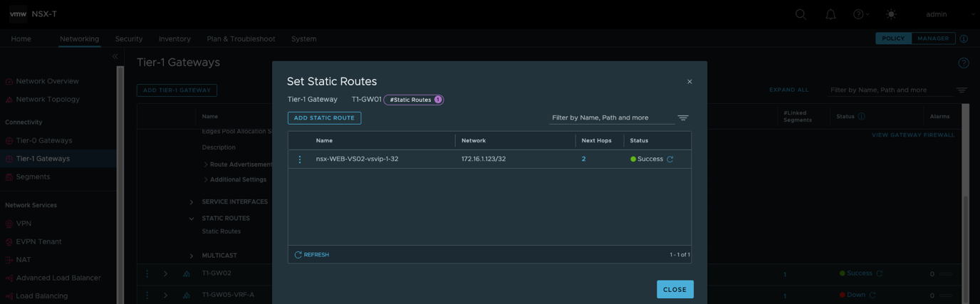This screenshot has width=980, height=304.
Task: Open NAT in sidebar
Action: click(24, 260)
